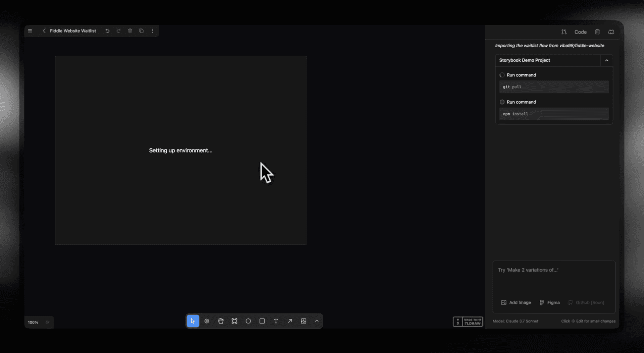Click the Undo icon in the top toolbar

point(107,31)
